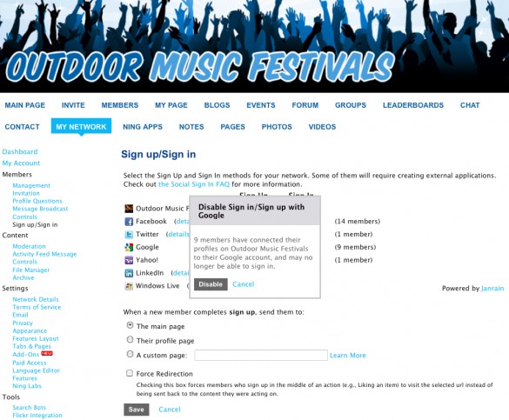Click the custom page URL input field
The height and width of the screenshot is (420, 509).
261,355
